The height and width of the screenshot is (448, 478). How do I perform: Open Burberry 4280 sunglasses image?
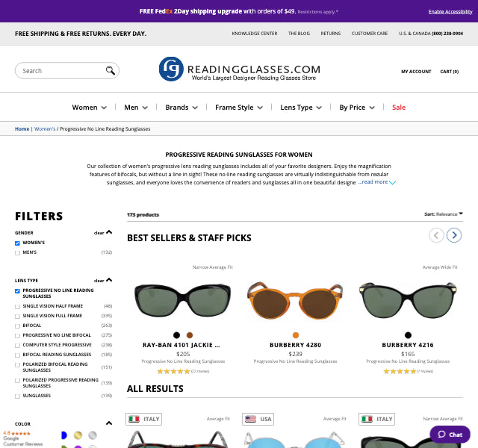point(295,300)
